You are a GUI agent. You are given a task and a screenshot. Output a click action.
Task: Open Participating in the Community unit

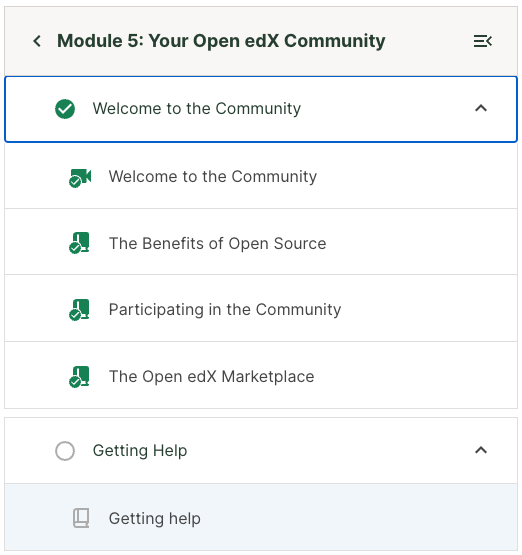tap(261, 308)
